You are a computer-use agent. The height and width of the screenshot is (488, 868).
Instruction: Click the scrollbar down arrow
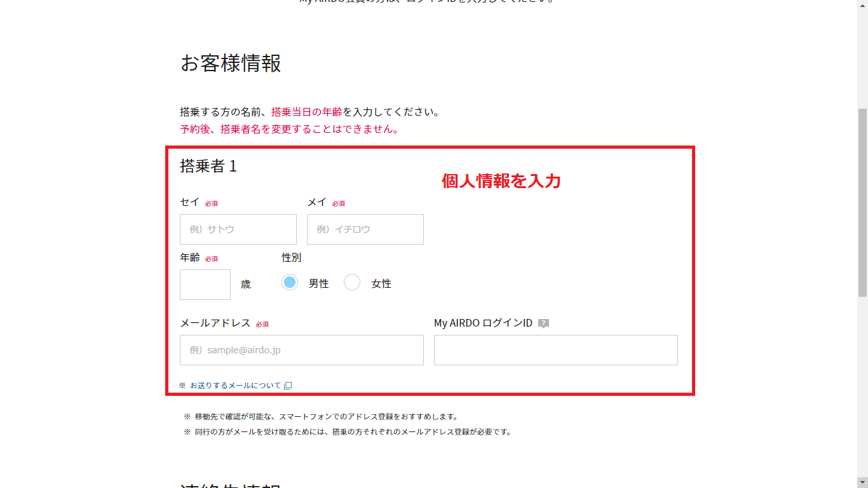click(x=862, y=482)
